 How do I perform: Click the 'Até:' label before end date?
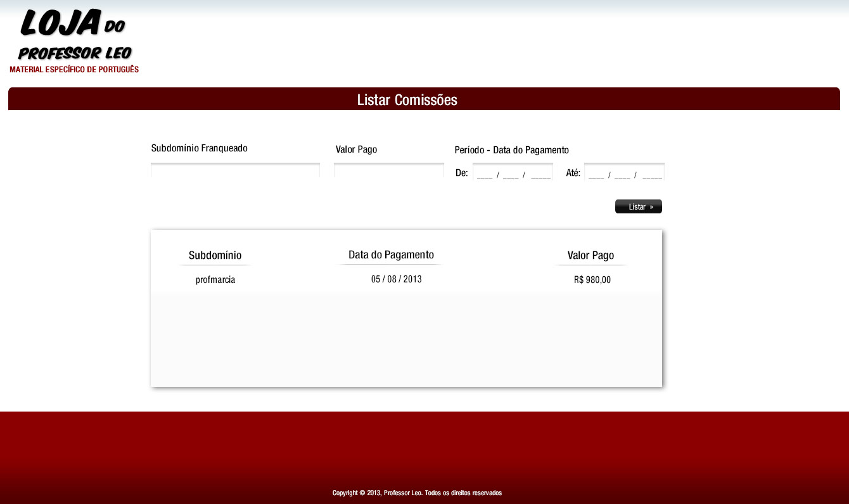pos(573,173)
